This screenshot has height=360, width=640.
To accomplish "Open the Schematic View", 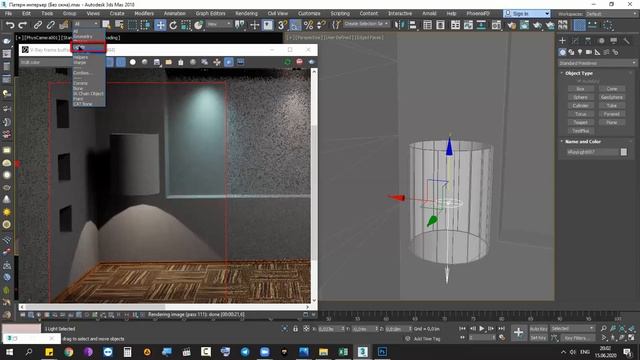I will coord(482,25).
